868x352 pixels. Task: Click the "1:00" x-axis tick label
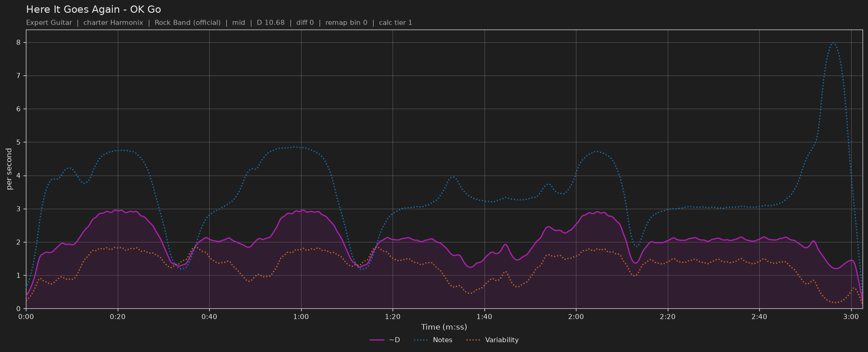tap(301, 317)
